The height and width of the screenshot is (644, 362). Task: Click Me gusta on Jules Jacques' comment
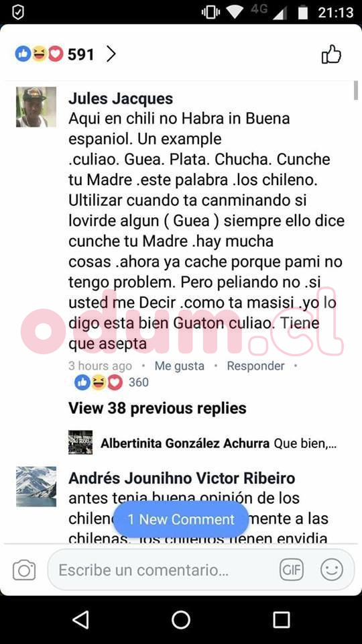tap(180, 366)
